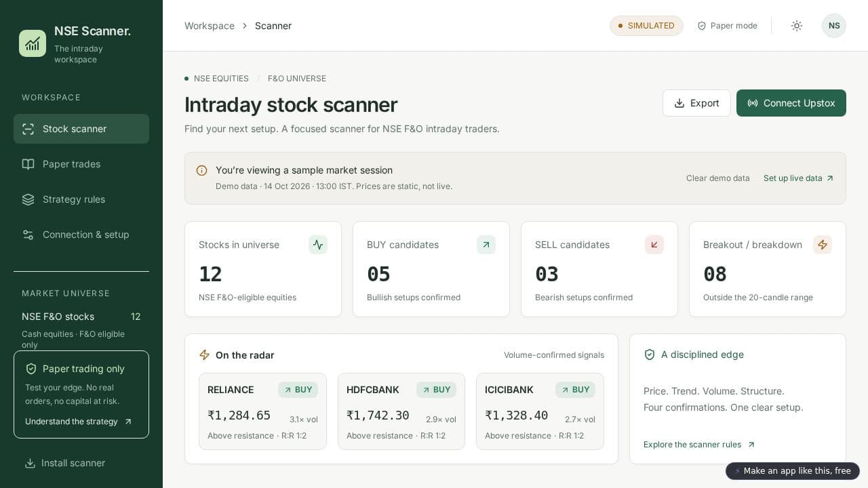Open Understand the strategy link
The image size is (868, 488).
pyautogui.click(x=79, y=422)
